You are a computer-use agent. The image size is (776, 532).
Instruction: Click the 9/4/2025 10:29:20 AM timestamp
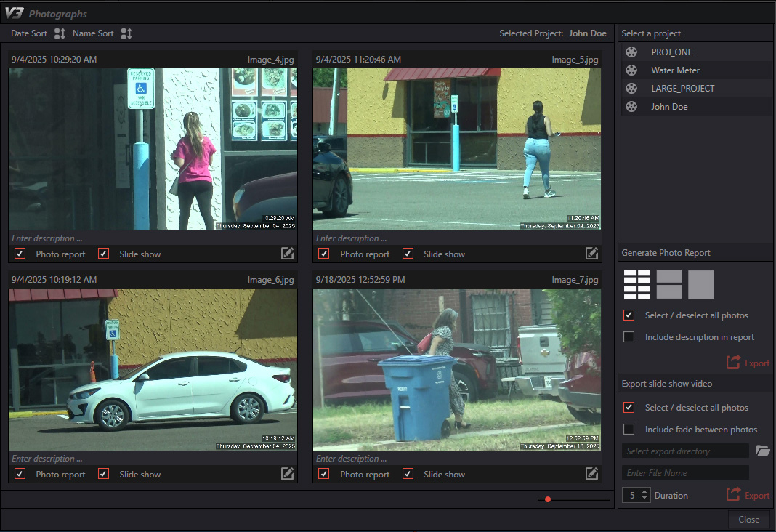(54, 60)
